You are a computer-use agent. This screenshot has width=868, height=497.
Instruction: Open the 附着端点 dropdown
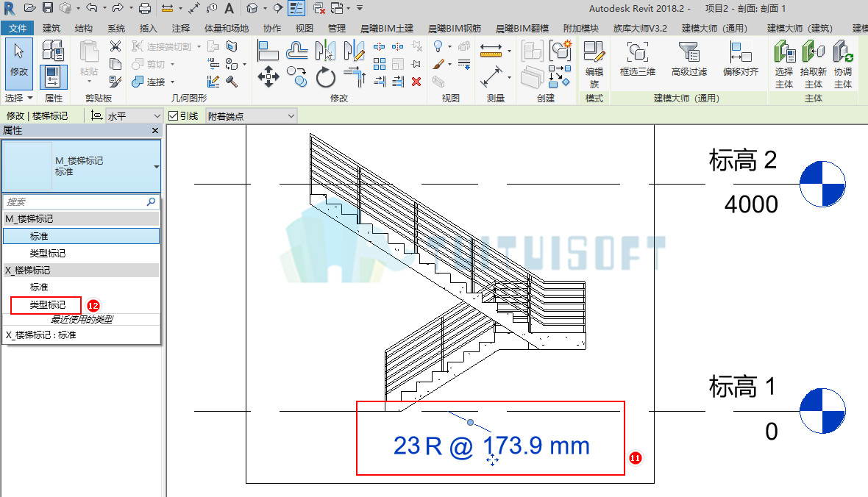pos(252,115)
